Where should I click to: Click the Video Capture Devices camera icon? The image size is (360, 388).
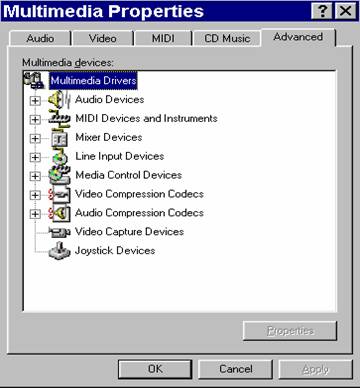coord(59,232)
